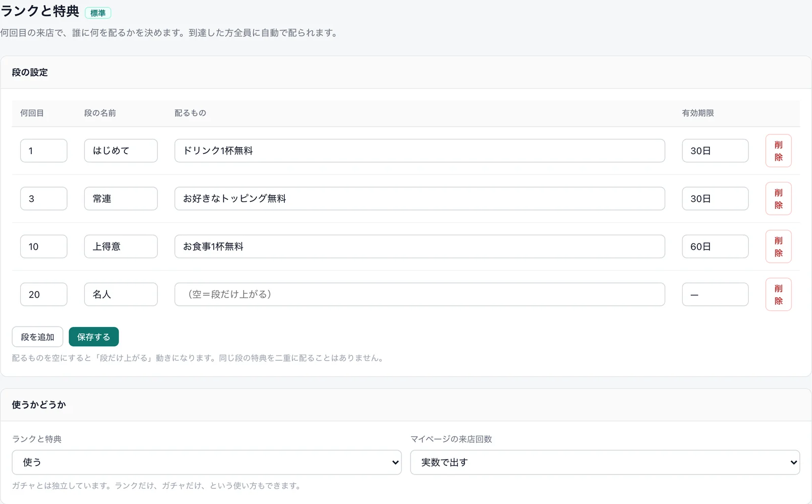Edit the rank name field はじめて
Screen dimensions: 812x504
[x=121, y=151]
